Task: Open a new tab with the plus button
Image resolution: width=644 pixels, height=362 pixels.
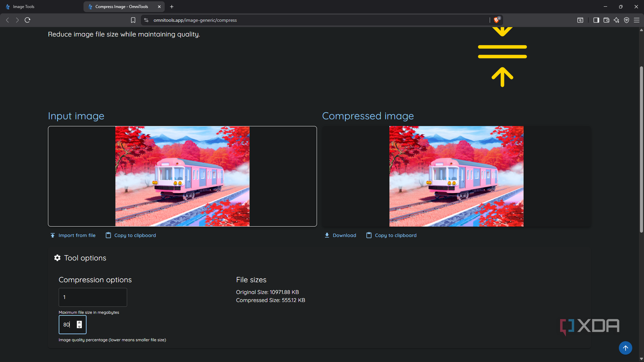Action: point(172,6)
